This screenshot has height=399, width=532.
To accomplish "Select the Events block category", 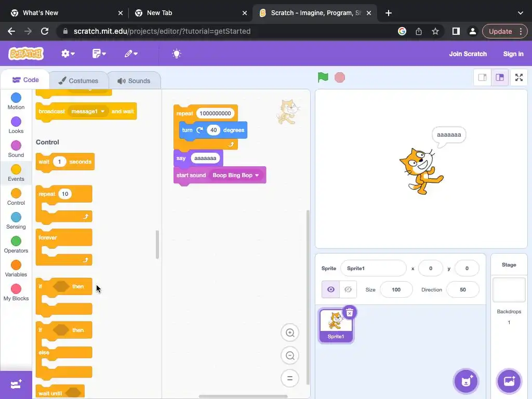I will coord(16,173).
